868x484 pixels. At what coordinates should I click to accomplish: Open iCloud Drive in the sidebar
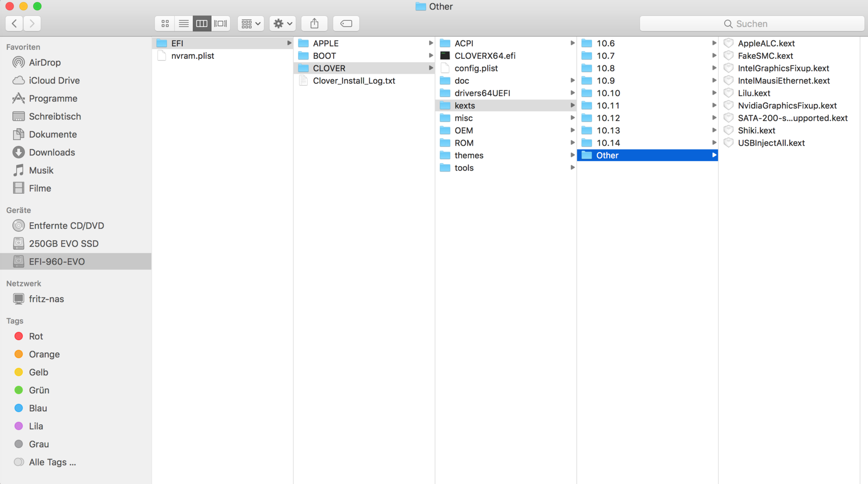(x=76, y=81)
